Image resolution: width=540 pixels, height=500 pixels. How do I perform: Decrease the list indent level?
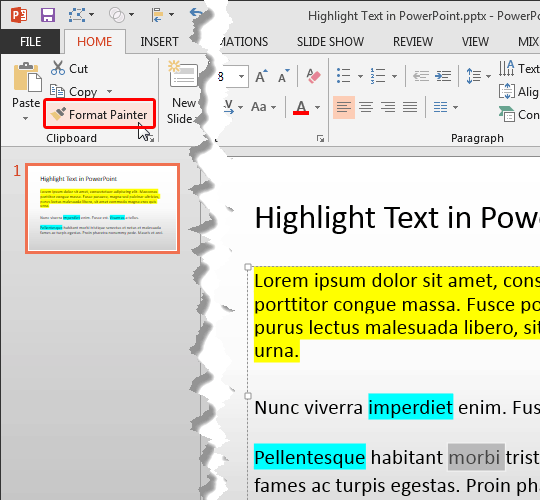421,76
